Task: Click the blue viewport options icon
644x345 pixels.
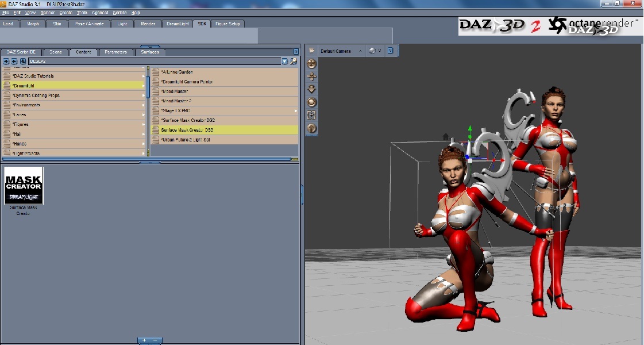Action: [x=390, y=50]
